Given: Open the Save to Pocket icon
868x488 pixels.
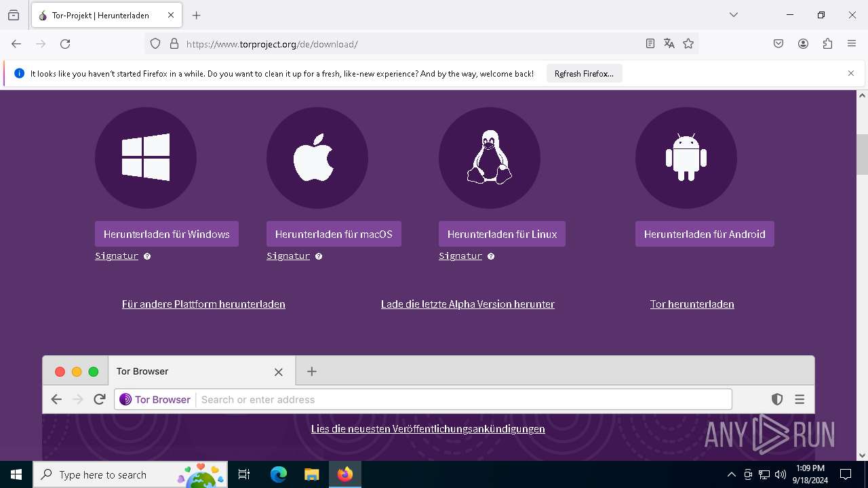Looking at the screenshot, I should tap(778, 44).
